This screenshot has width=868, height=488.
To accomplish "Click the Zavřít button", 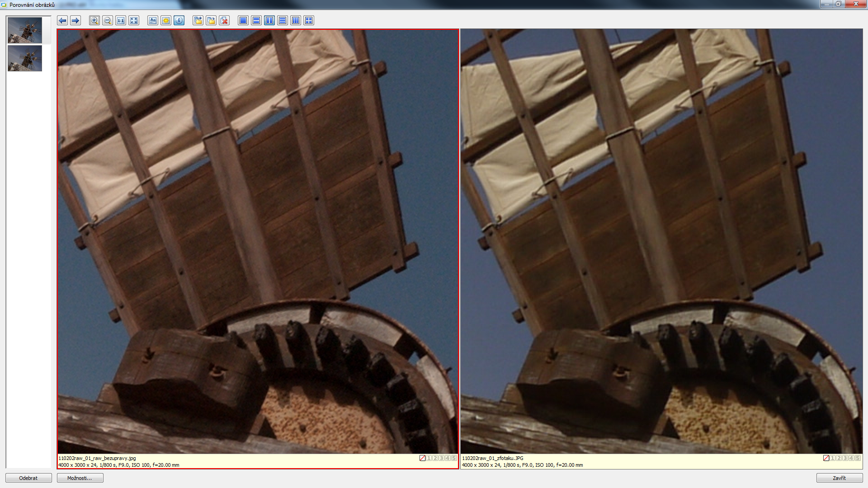I will 839,478.
